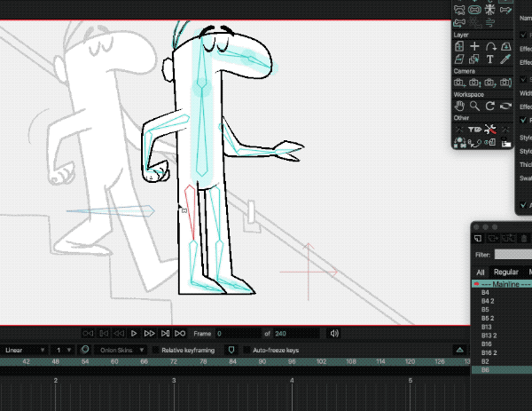Click the New Action icon in Actions window

pyautogui.click(x=478, y=238)
